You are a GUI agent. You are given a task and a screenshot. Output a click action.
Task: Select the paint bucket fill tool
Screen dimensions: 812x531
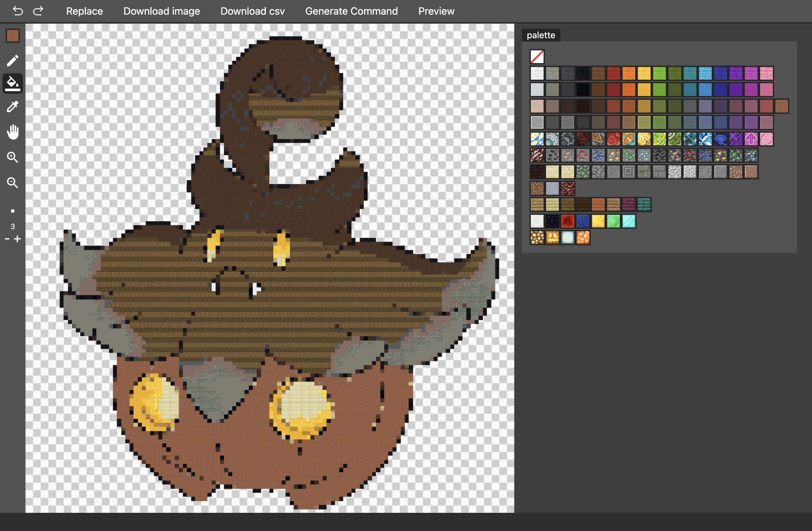pos(13,83)
